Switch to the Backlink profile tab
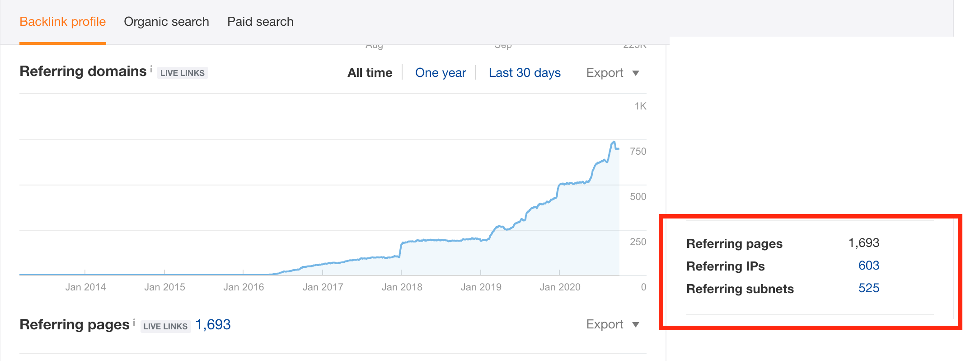 point(63,22)
